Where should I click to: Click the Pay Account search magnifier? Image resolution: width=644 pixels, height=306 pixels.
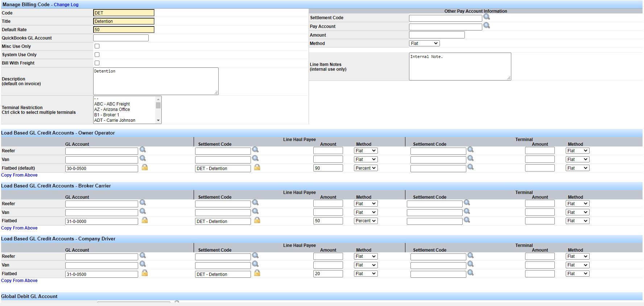tap(487, 25)
